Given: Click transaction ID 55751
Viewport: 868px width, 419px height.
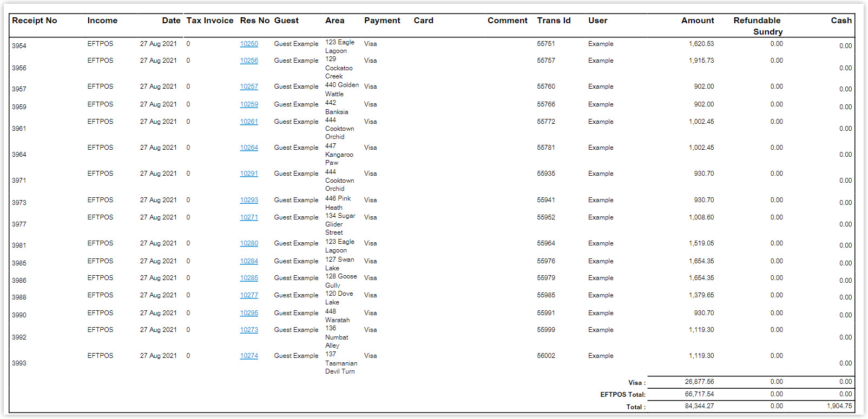Looking at the screenshot, I should coord(546,44).
